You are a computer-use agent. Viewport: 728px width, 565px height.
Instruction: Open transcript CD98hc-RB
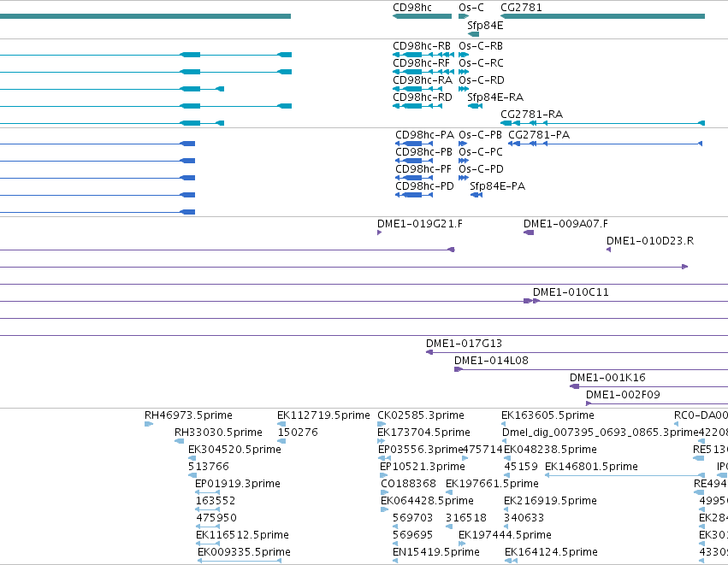pos(422,46)
